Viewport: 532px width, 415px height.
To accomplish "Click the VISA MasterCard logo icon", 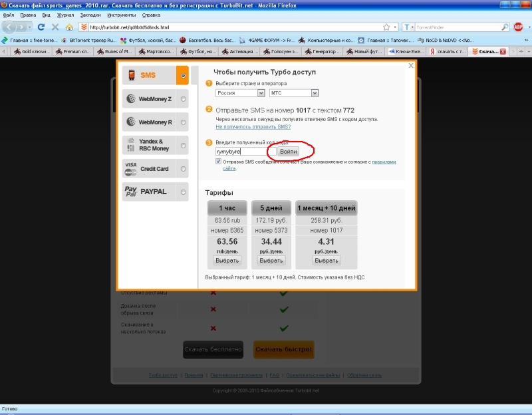I will pyautogui.click(x=130, y=169).
